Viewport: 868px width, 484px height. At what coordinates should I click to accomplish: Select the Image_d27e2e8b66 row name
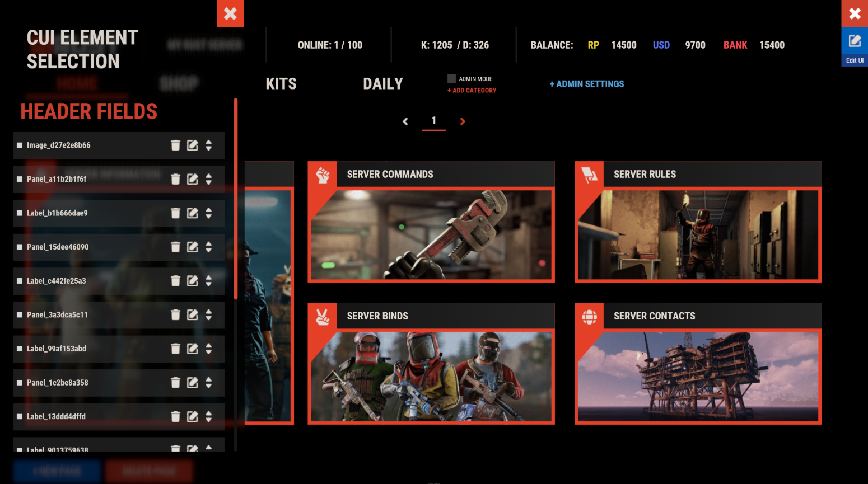[58, 145]
